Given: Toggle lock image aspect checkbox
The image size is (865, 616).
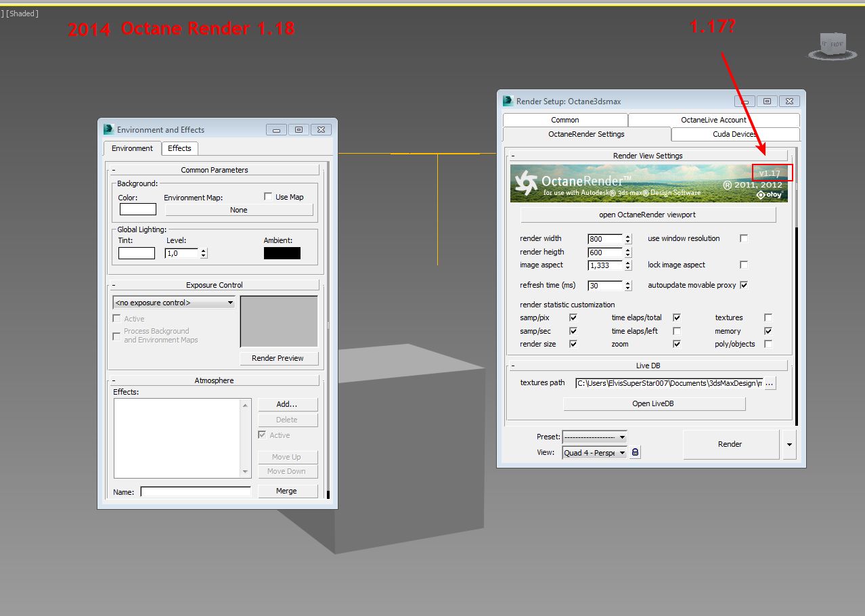Looking at the screenshot, I should (x=744, y=265).
